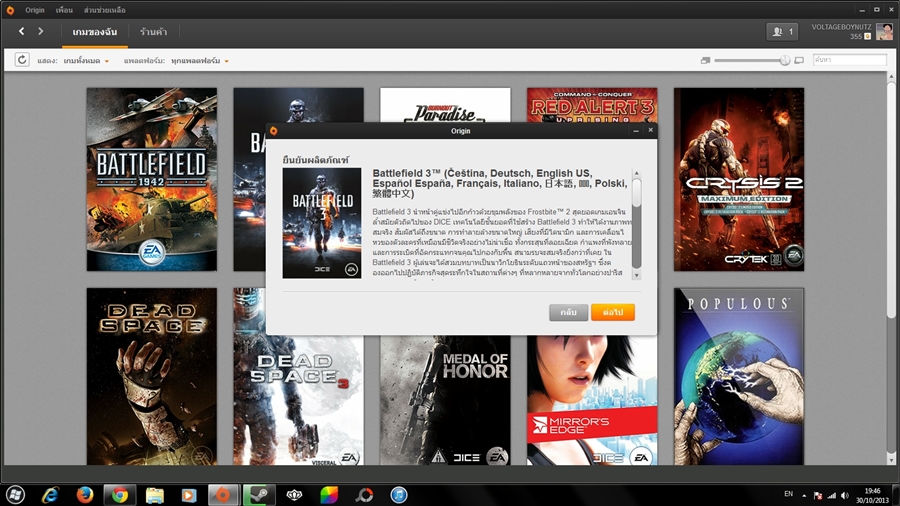
Task: Click the orange ต่อไป (Next) button
Action: pos(613,312)
